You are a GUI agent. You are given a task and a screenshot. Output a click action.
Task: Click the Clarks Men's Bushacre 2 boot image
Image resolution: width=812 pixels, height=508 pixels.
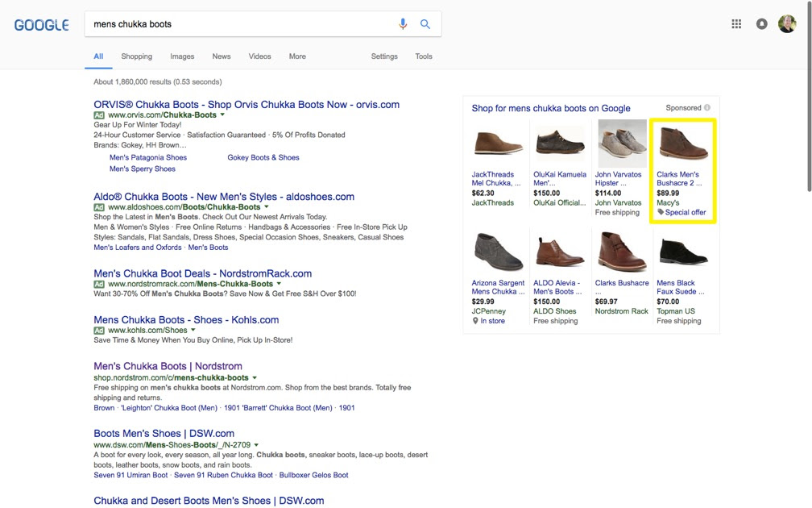coord(683,144)
